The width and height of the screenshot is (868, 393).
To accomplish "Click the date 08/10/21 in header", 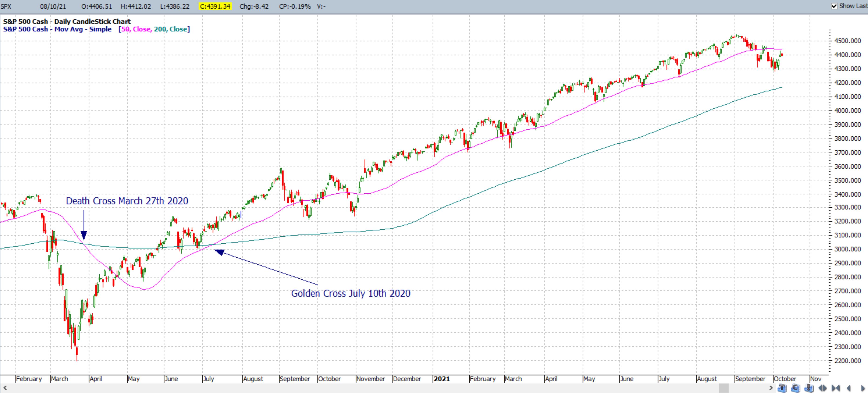I will coord(53,7).
